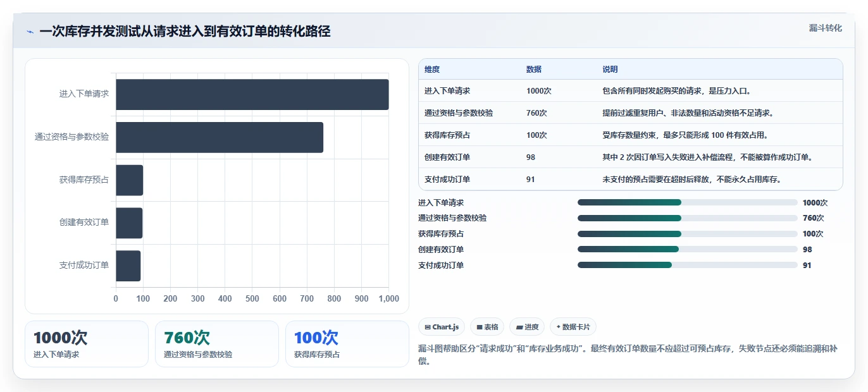Click the 数据 column header
The height and width of the screenshot is (392, 868).
[x=534, y=70]
